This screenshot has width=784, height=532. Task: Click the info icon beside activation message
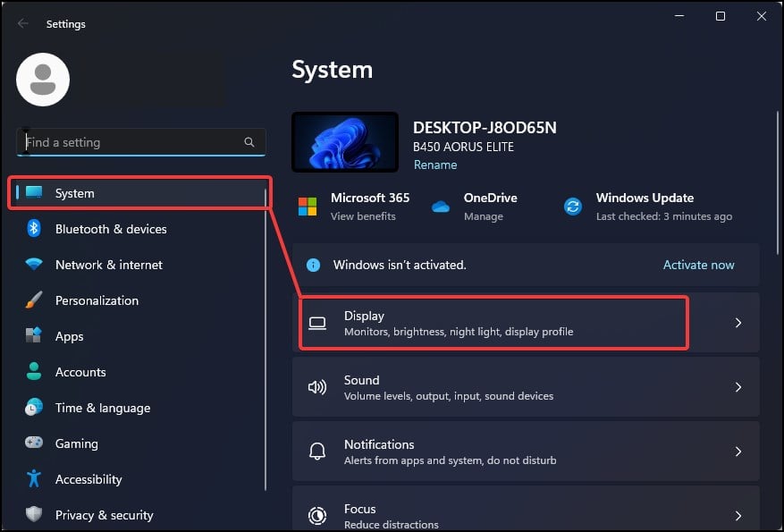coord(313,265)
